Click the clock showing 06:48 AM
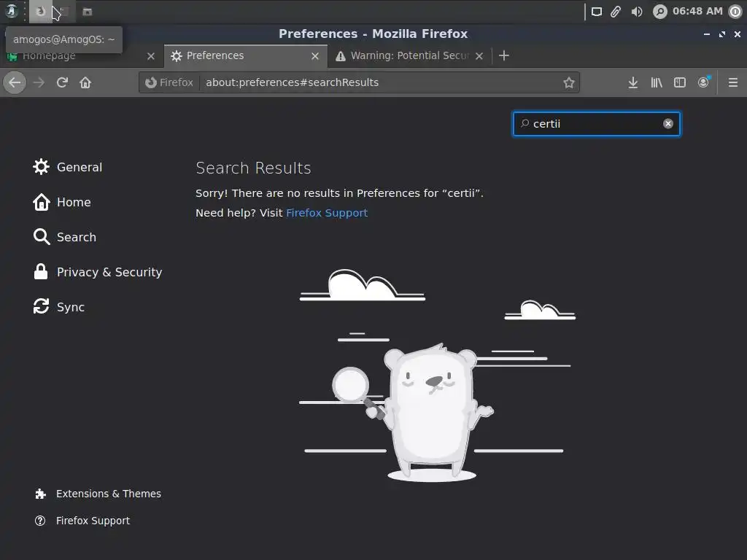This screenshot has width=747, height=560. [x=697, y=11]
